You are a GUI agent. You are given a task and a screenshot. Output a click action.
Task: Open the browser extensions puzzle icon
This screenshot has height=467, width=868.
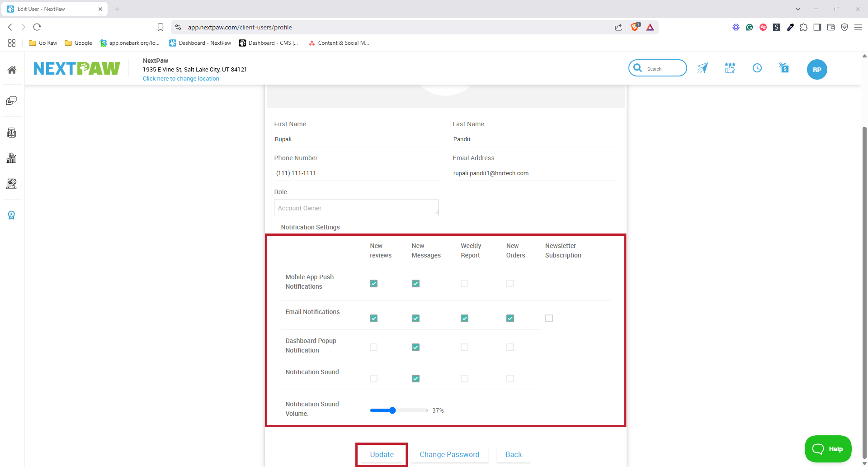click(804, 27)
